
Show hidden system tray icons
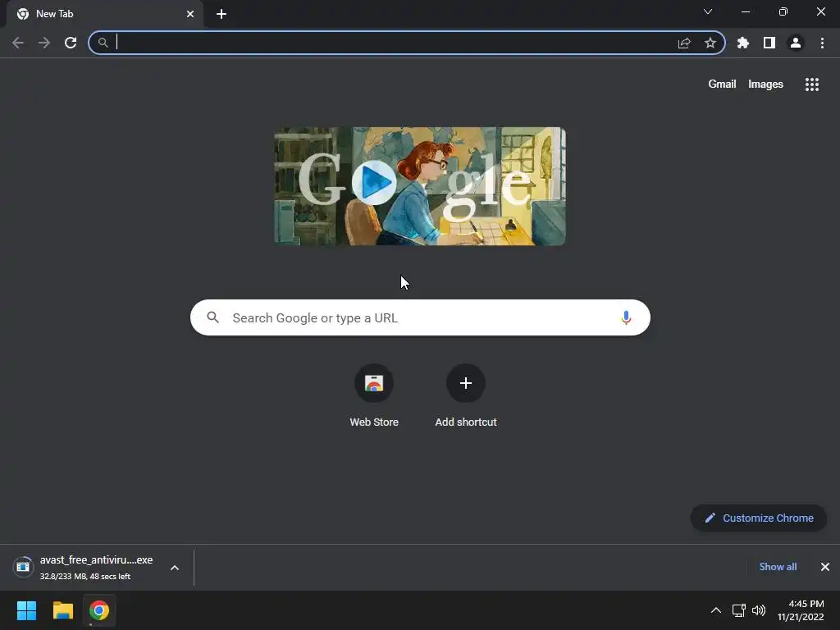(x=715, y=610)
